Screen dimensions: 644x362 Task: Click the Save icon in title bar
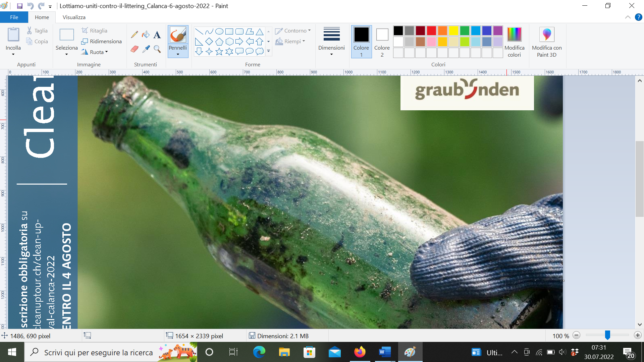click(x=19, y=6)
